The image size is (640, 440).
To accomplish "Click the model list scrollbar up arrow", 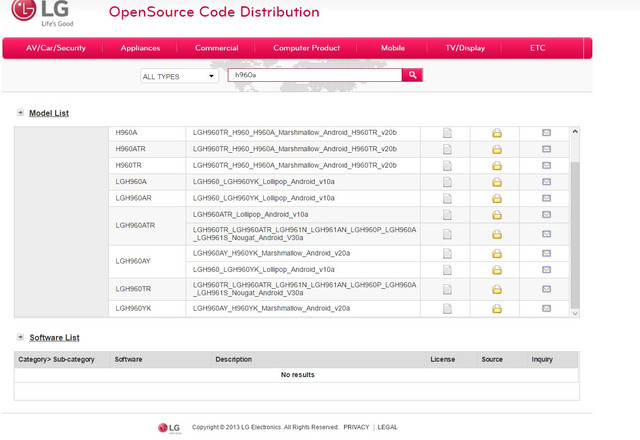I will tap(575, 131).
